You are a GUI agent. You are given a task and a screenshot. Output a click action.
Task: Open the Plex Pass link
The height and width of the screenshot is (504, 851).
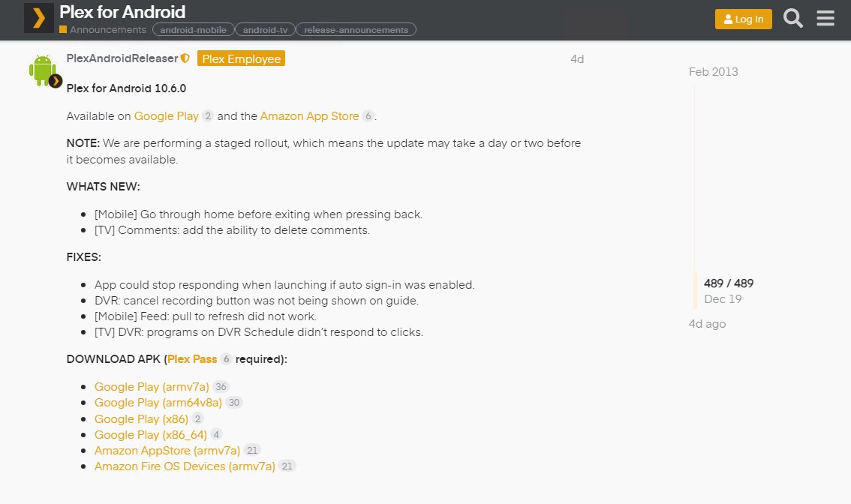(x=192, y=359)
